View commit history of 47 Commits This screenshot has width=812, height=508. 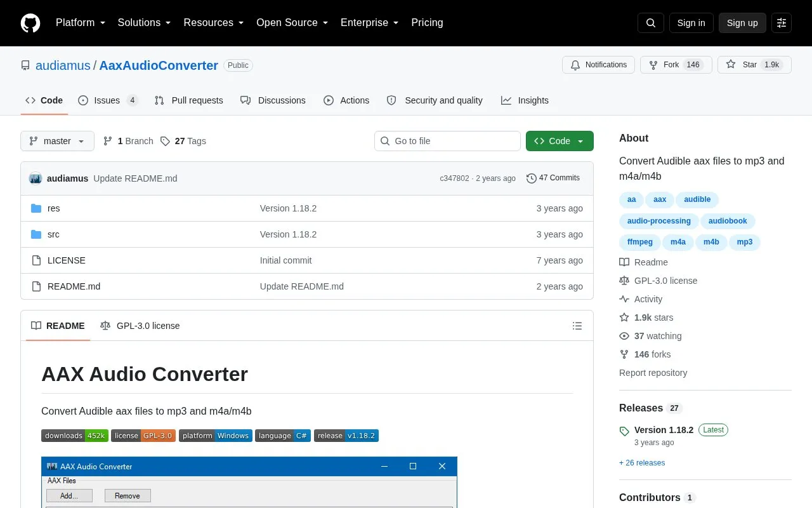click(553, 178)
